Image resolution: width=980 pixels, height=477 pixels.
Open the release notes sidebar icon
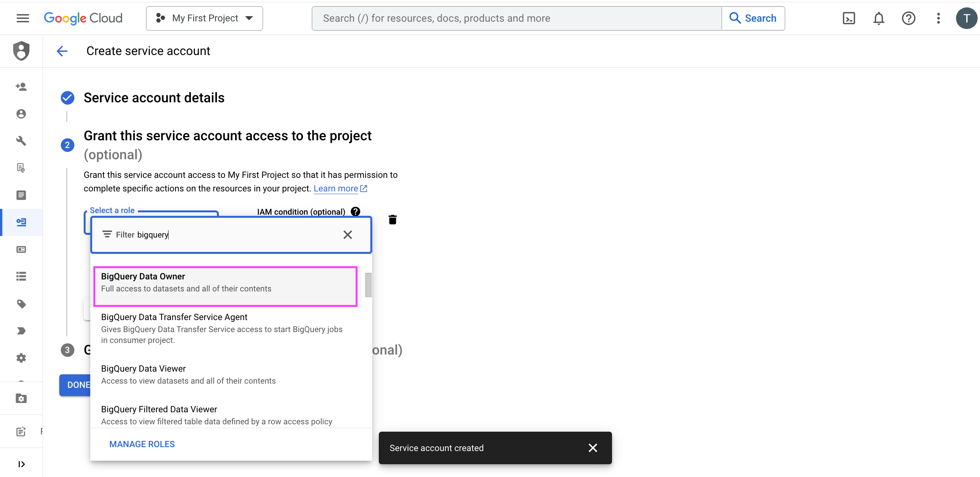point(21,431)
